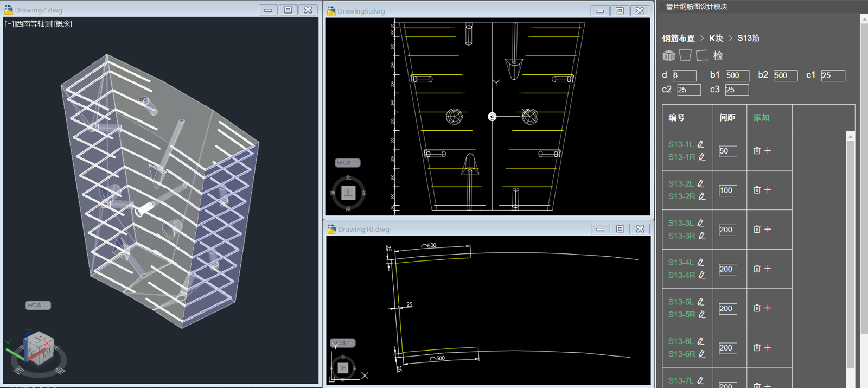Go to K块 breadcrumb level
Viewport: 868px width, 388px height.
tap(716, 38)
